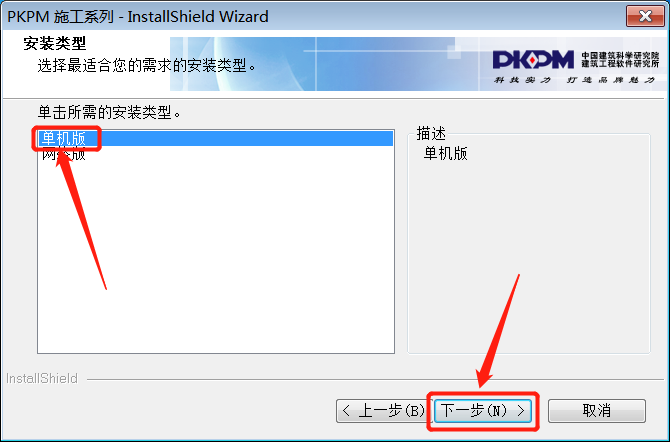Click the 单击所需的安装类型 instruction label

tap(109, 112)
